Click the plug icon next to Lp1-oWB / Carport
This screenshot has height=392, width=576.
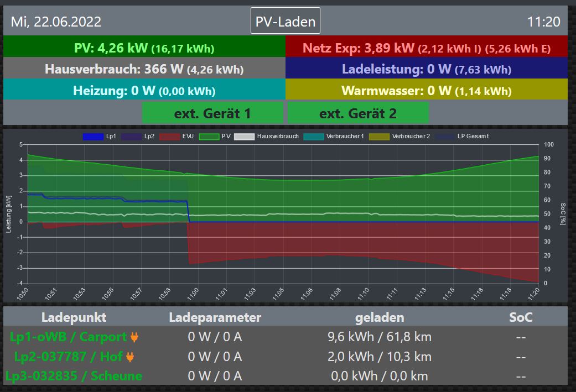coord(133,337)
